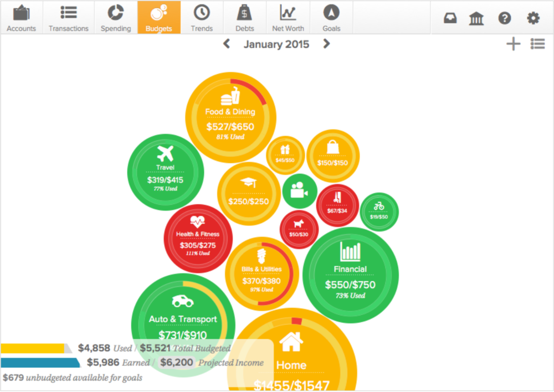
Task: Open the Net Worth tab
Action: pos(288,18)
